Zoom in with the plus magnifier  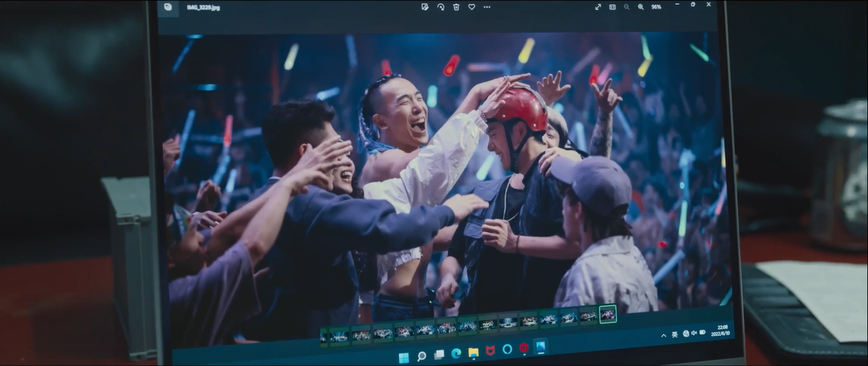click(x=640, y=7)
